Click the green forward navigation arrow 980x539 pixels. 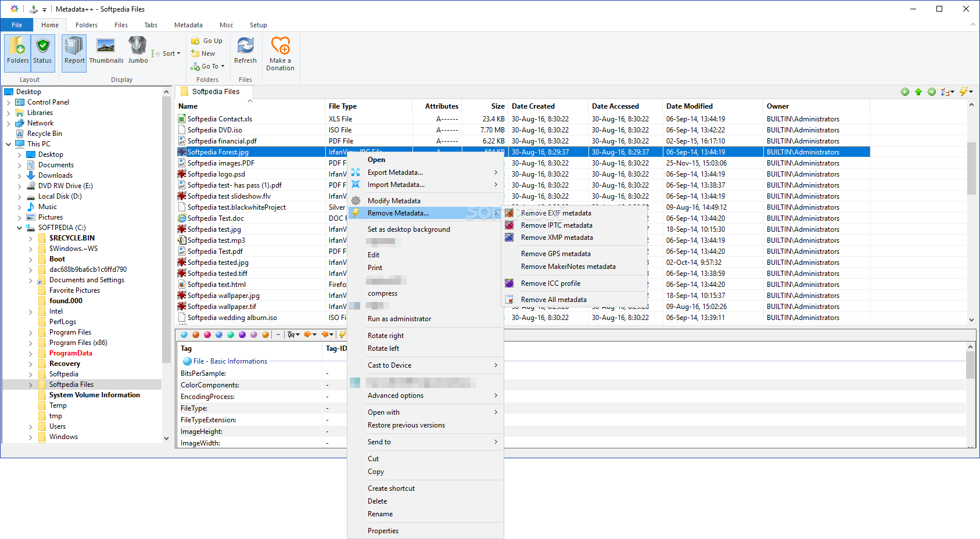[x=932, y=92]
